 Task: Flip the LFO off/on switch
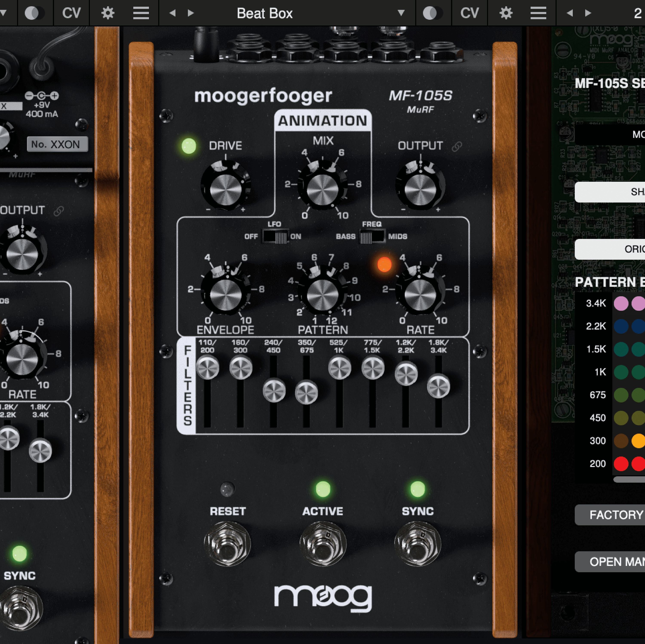tap(276, 237)
